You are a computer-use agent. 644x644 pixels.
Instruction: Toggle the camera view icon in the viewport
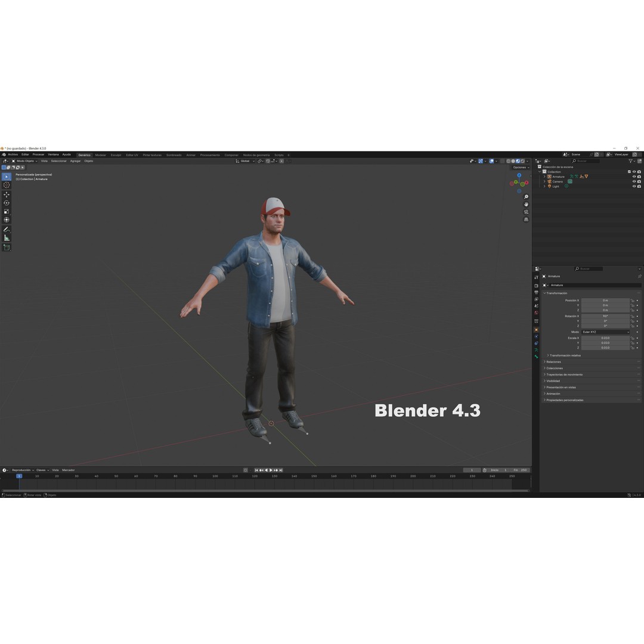pyautogui.click(x=526, y=212)
